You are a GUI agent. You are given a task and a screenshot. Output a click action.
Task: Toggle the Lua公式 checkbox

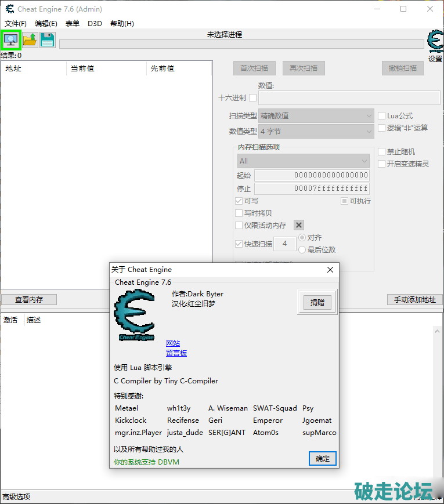382,116
